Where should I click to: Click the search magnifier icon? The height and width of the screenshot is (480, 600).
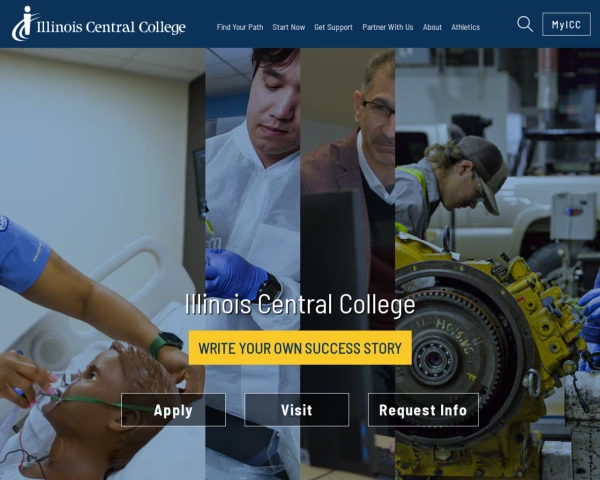[x=525, y=24]
